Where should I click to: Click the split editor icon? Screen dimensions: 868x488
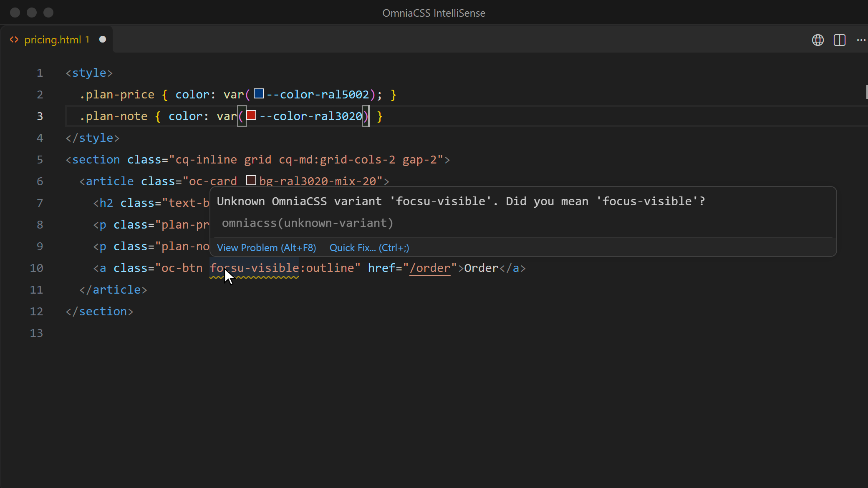pyautogui.click(x=839, y=40)
